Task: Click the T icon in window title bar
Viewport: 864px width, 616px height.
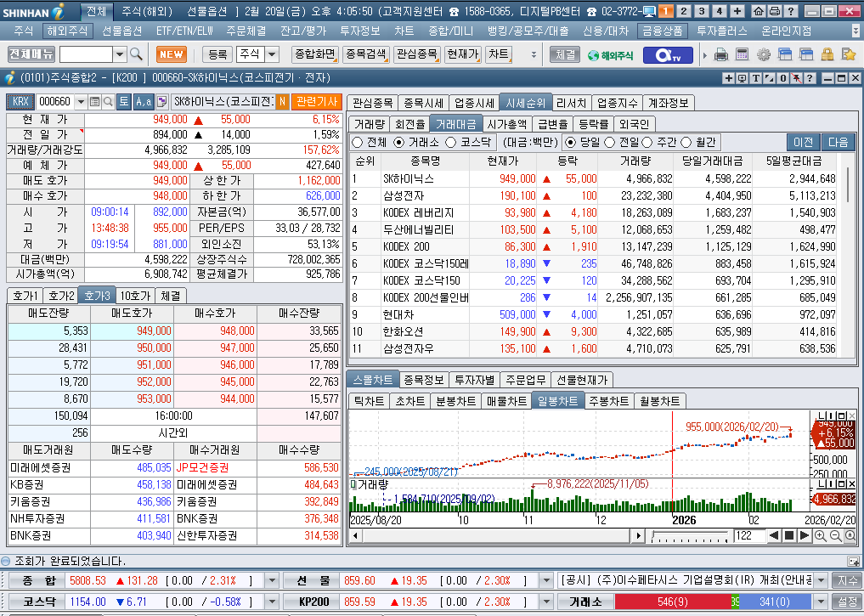Action: tap(756, 78)
